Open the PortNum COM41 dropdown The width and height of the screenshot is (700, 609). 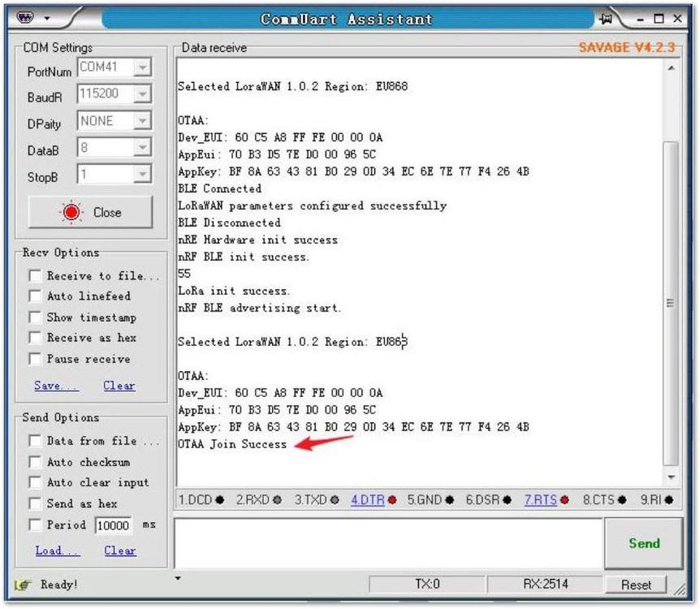pos(142,67)
